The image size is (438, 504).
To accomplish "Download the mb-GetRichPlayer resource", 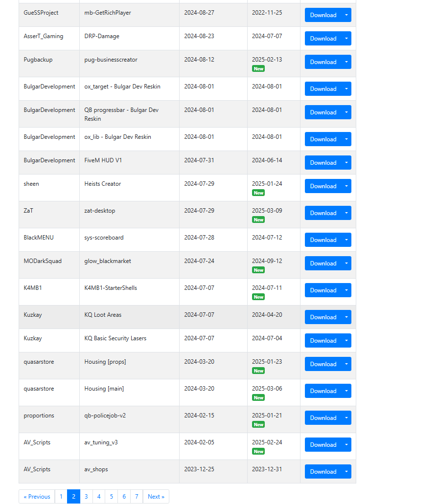I will [x=323, y=15].
